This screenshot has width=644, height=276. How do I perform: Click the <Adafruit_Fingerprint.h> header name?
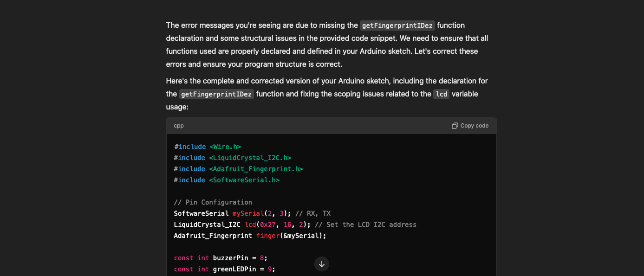[256, 169]
